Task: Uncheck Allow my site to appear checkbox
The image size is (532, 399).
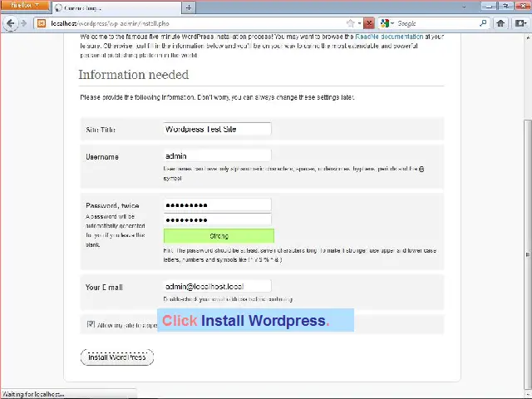Action: pos(91,324)
